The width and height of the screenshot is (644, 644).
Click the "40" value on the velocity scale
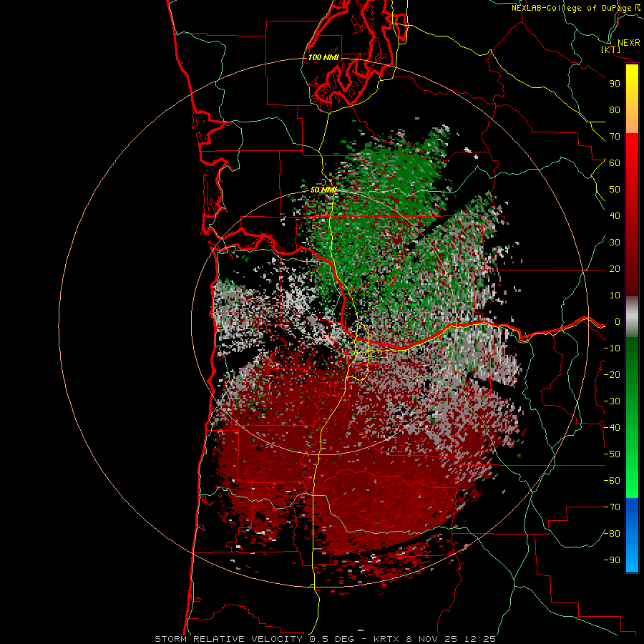[x=615, y=215]
